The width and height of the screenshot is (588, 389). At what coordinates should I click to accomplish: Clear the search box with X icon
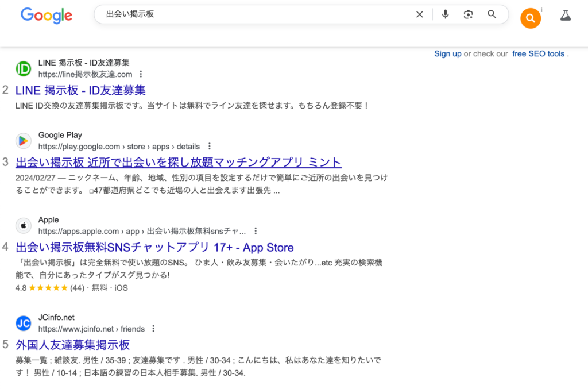420,14
